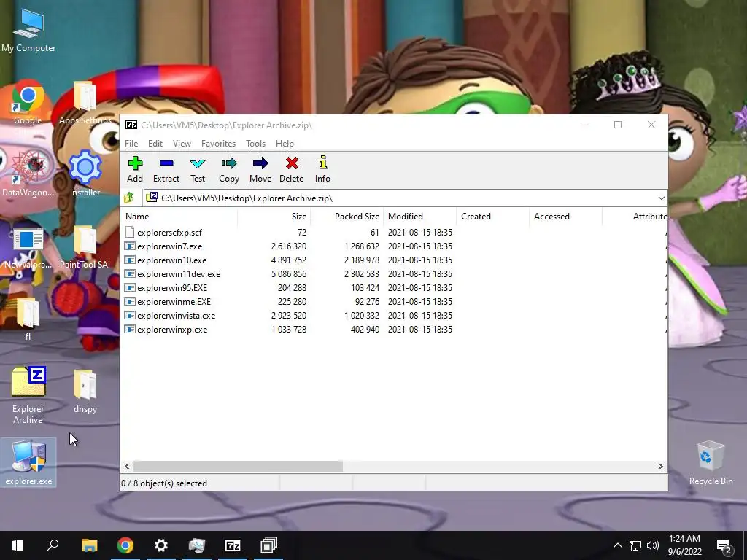Click the horizontal scrollbar thumb
The height and width of the screenshot is (560, 747).
[238, 466]
